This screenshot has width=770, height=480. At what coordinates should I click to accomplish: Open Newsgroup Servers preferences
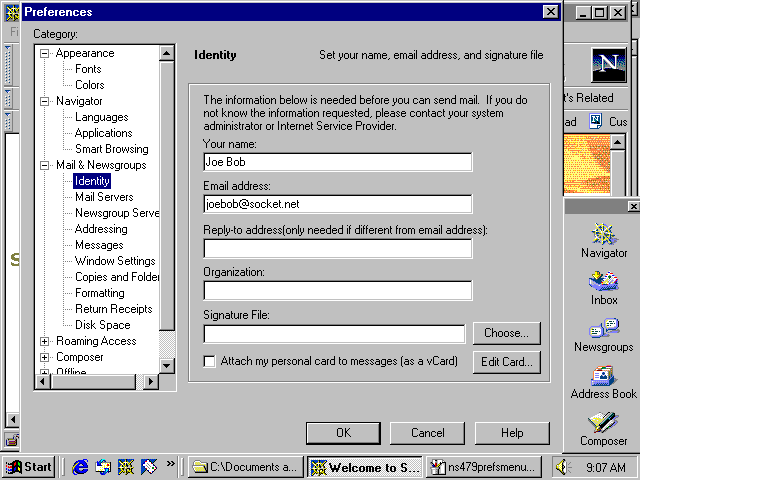pyautogui.click(x=117, y=213)
